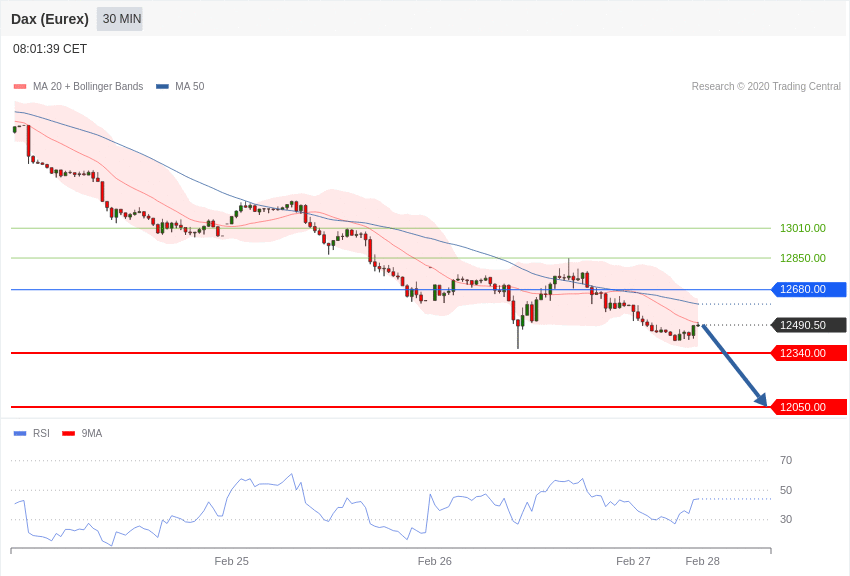Screen dimensions: 850x576
Task: Click the red 12050.00 target price tag
Action: [808, 407]
